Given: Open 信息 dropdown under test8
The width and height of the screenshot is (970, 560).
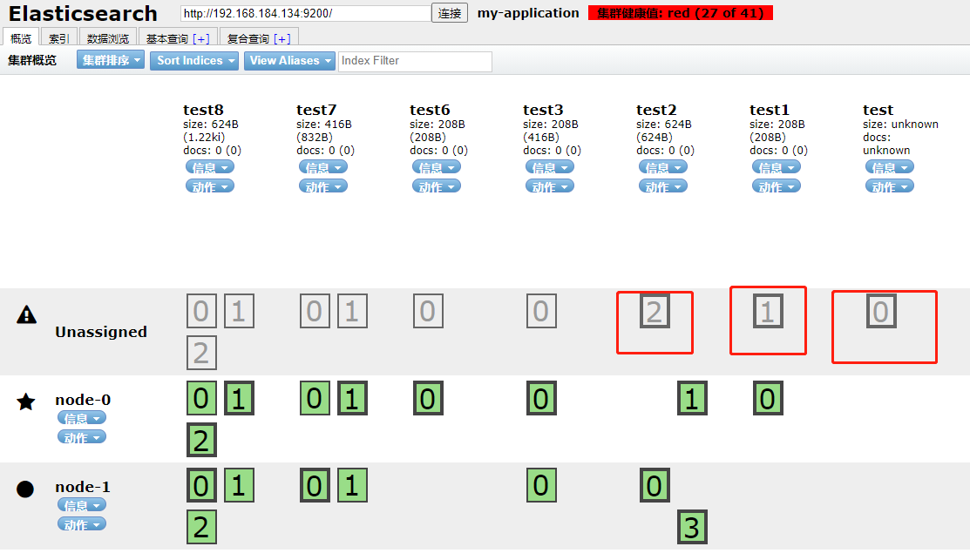Looking at the screenshot, I should [x=210, y=167].
